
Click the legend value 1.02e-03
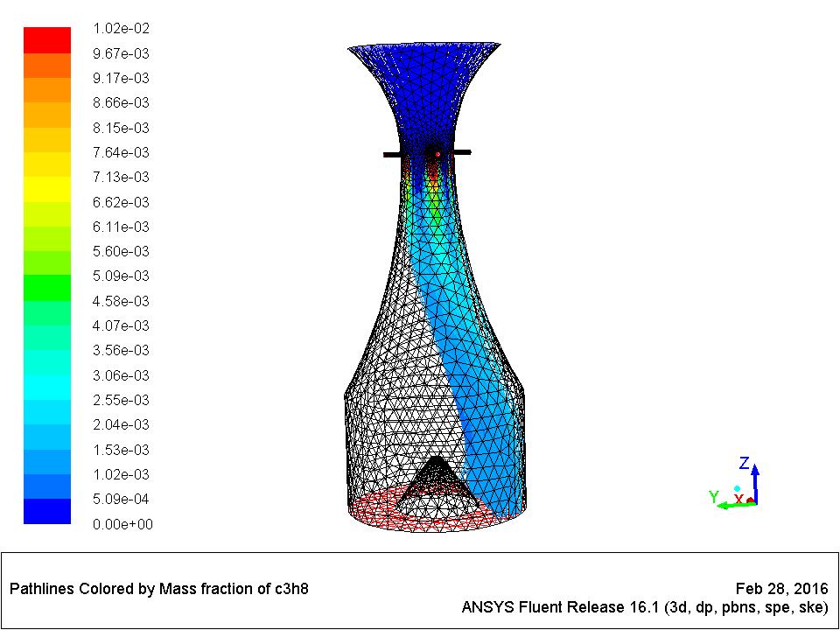click(x=121, y=475)
